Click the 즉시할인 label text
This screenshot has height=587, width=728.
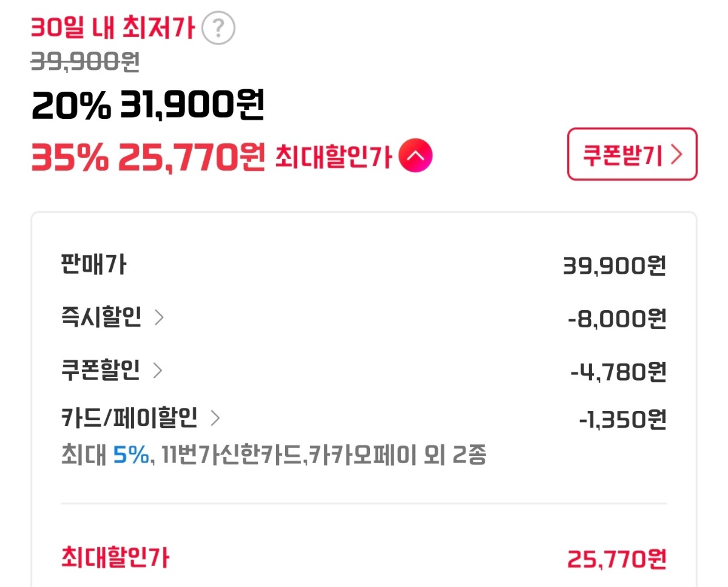click(101, 317)
